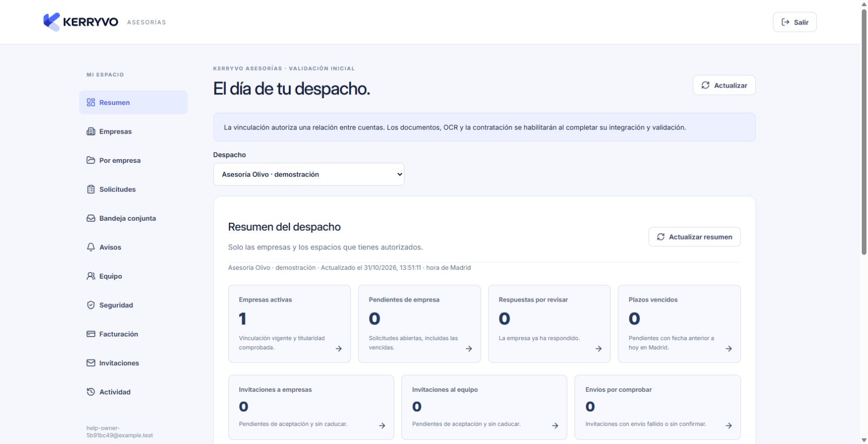Image resolution: width=868 pixels, height=444 pixels.
Task: Click the 'El día de tu despacho.' heading
Action: coord(291,89)
